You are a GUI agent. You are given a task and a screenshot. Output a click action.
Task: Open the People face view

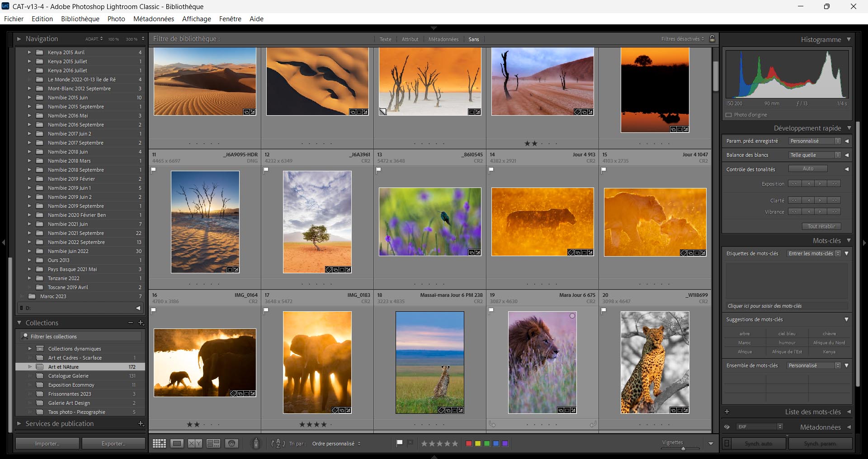[x=232, y=444]
